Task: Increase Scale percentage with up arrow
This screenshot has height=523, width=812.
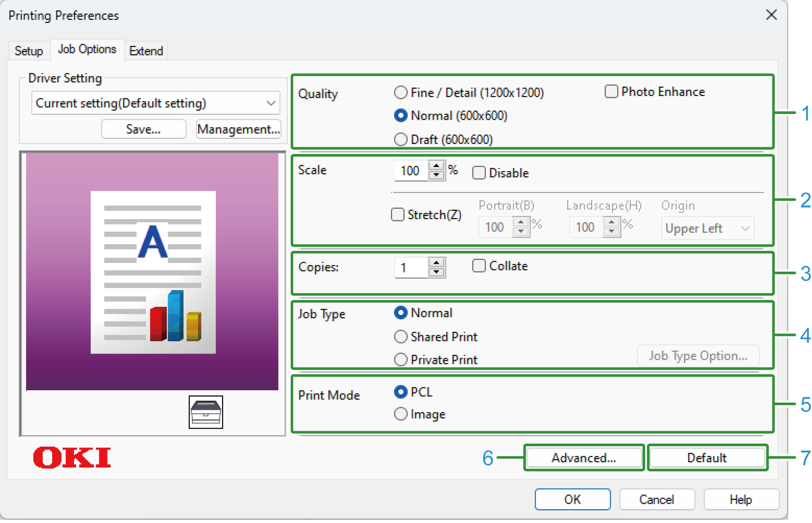Action: [x=436, y=166]
